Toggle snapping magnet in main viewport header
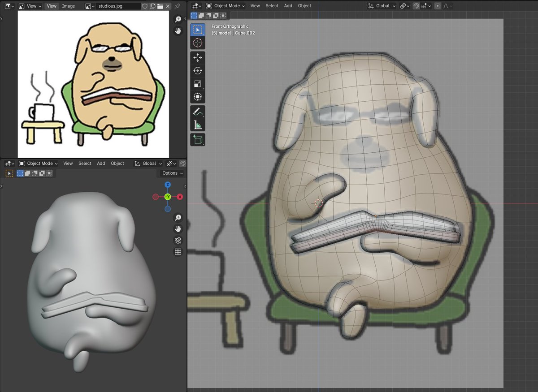The image size is (538, 392). pos(416,6)
